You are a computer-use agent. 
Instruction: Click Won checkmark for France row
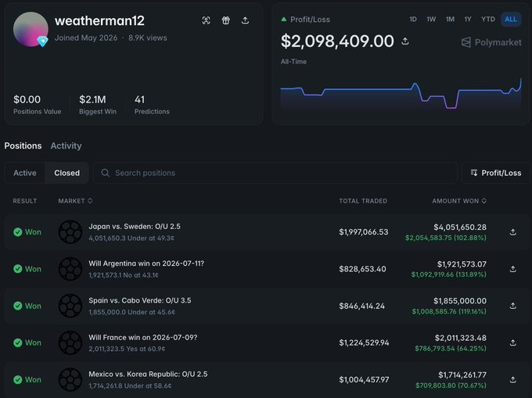click(18, 342)
